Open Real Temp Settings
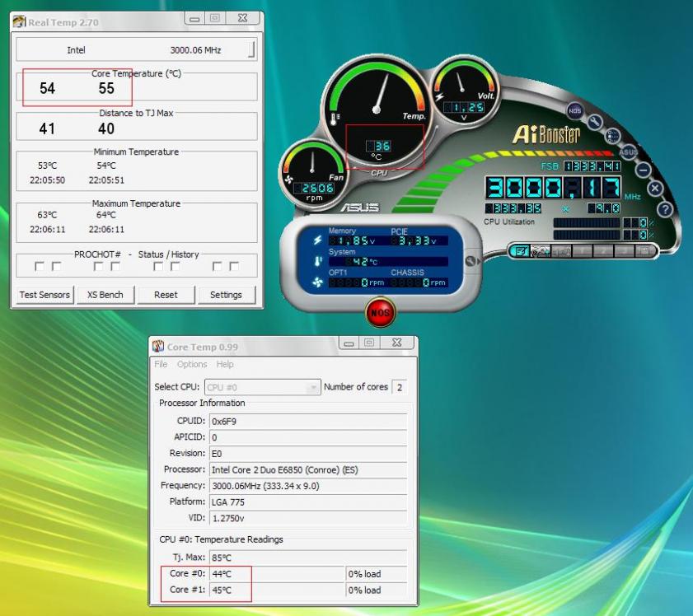The width and height of the screenshot is (693, 616). 226,295
